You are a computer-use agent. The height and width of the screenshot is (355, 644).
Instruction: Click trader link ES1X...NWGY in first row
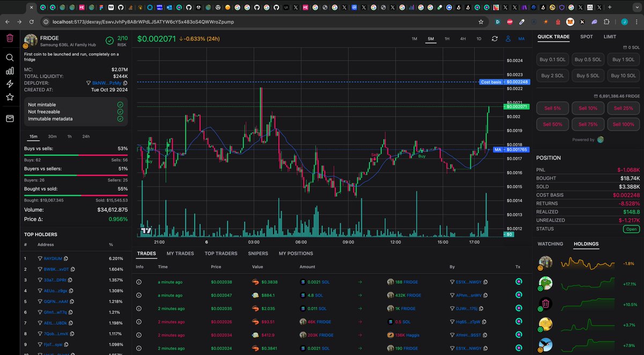[x=470, y=282]
